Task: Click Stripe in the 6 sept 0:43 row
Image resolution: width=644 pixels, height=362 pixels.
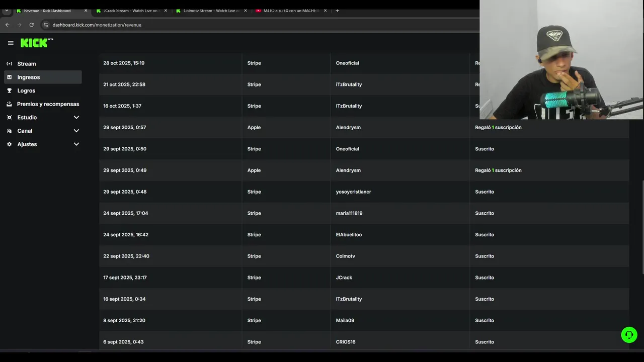Action: 254,342
